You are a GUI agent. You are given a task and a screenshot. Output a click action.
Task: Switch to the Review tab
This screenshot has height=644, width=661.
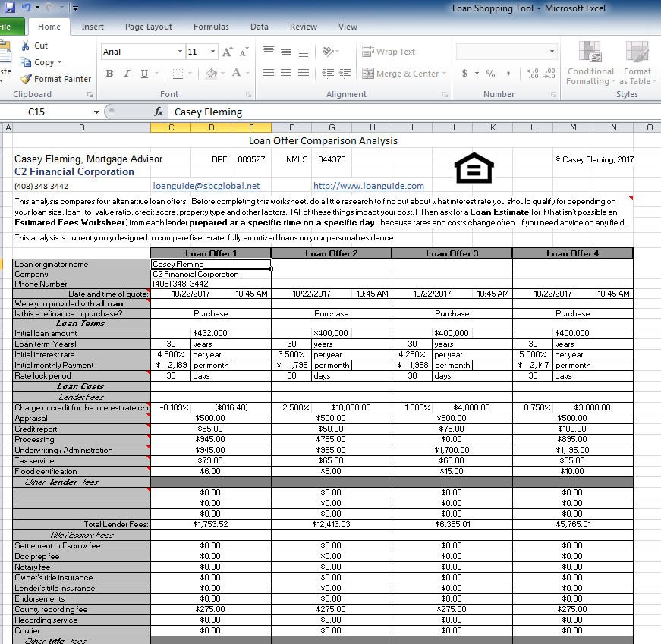303,27
